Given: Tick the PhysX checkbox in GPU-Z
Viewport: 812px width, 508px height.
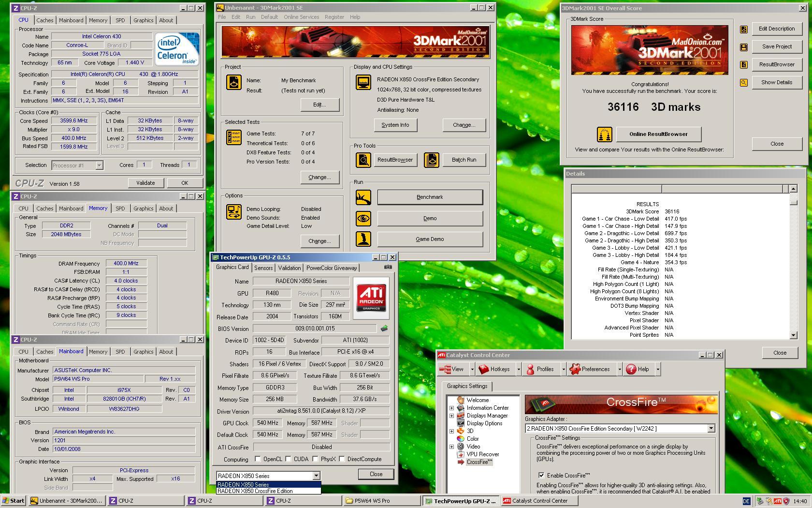Looking at the screenshot, I should click(315, 459).
